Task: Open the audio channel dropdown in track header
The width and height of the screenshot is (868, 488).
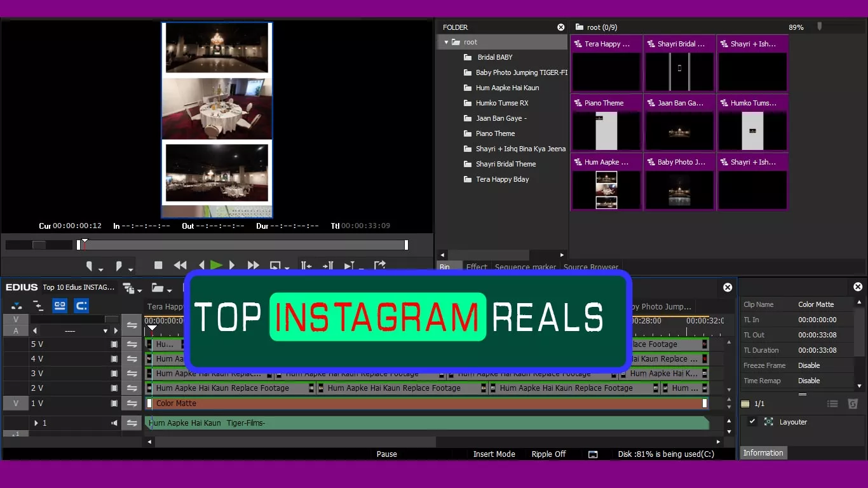Action: pos(107,330)
